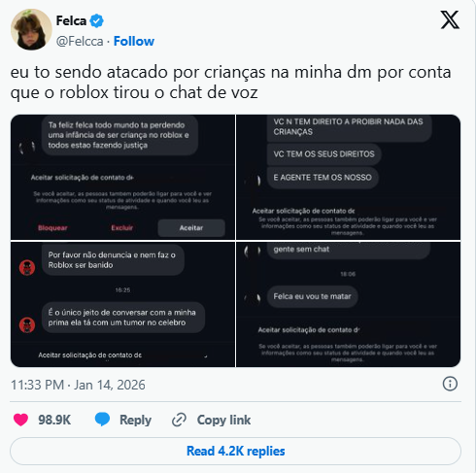Click the chain link copy icon
The height and width of the screenshot is (473, 476).
click(x=179, y=420)
